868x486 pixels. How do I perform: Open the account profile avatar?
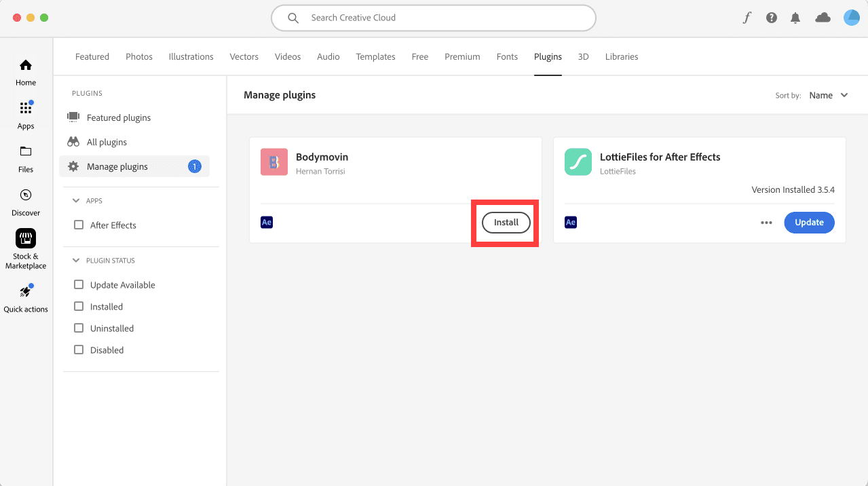(x=852, y=18)
